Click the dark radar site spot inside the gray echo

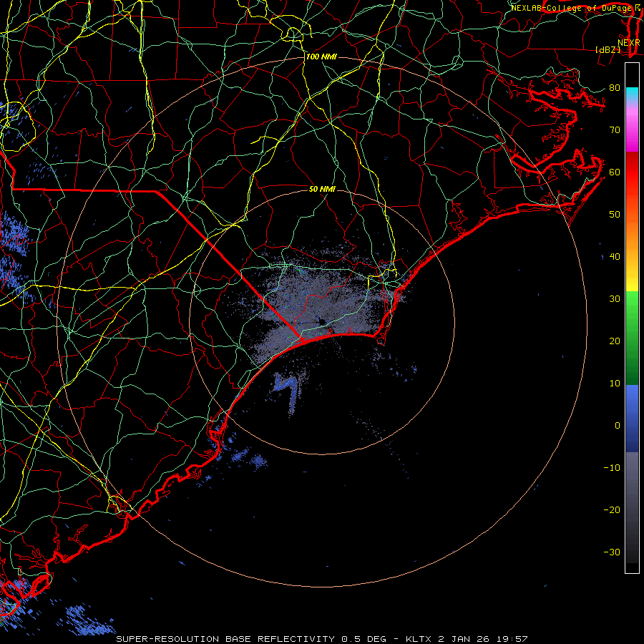pyautogui.click(x=321, y=321)
